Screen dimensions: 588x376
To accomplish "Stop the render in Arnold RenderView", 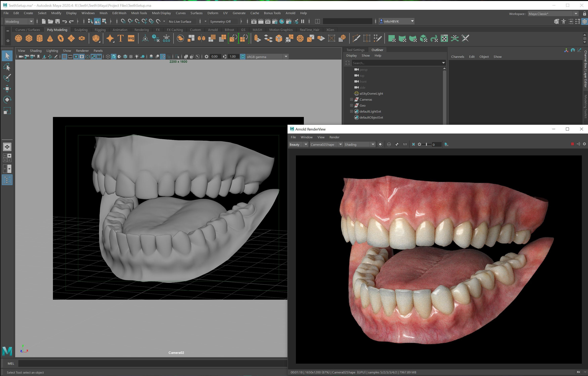I will [573, 144].
